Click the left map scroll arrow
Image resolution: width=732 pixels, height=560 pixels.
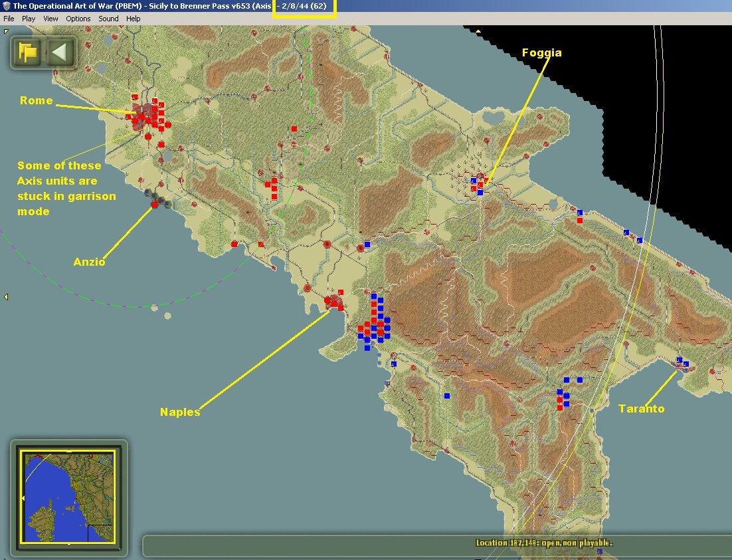point(5,297)
